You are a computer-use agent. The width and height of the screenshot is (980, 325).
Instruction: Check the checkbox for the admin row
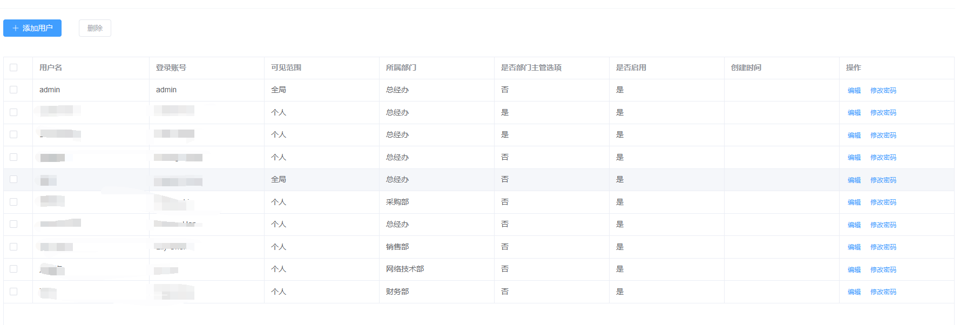pyautogui.click(x=13, y=90)
